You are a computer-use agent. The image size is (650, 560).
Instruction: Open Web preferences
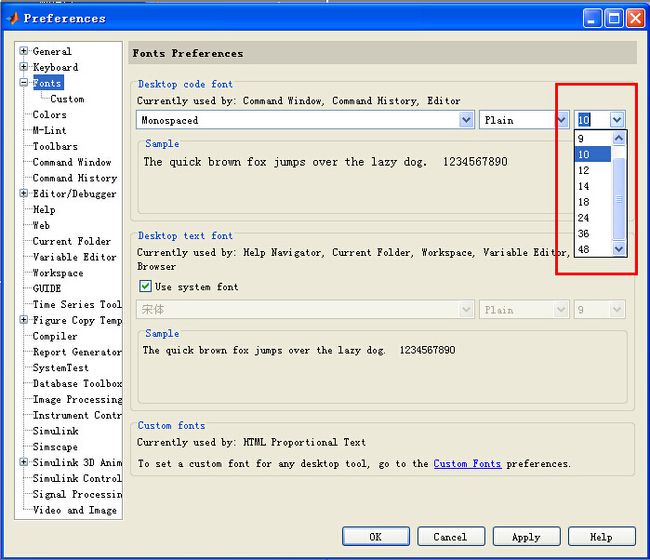click(41, 225)
